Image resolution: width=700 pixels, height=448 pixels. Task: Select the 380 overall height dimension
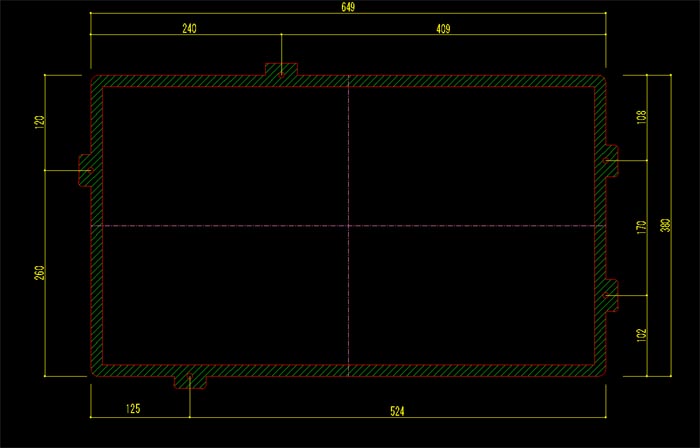tap(665, 226)
